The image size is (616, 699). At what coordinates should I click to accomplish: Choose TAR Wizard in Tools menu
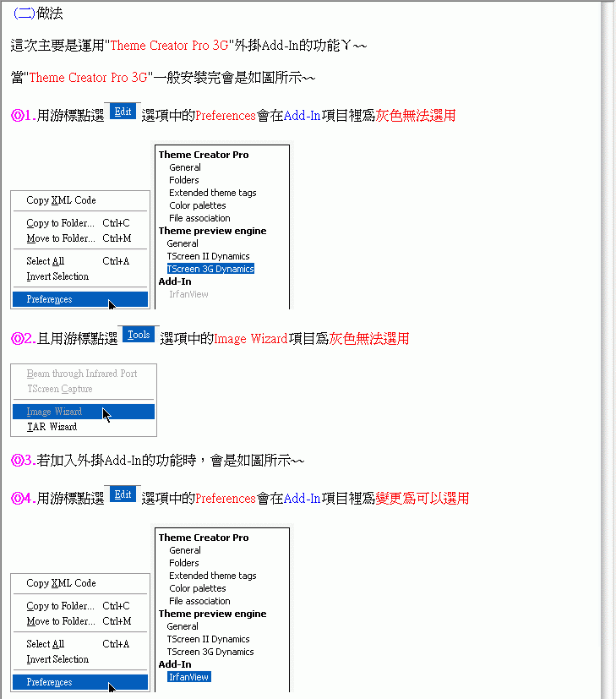(52, 427)
